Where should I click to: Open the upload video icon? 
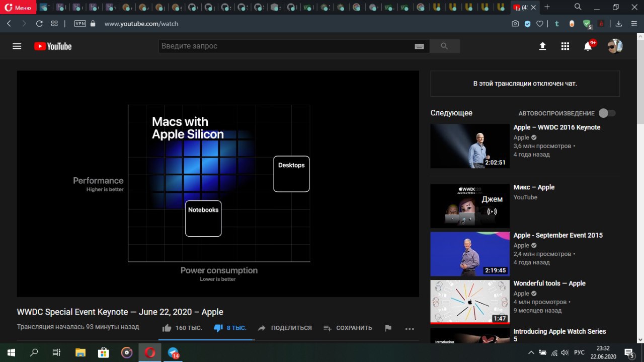tap(542, 46)
